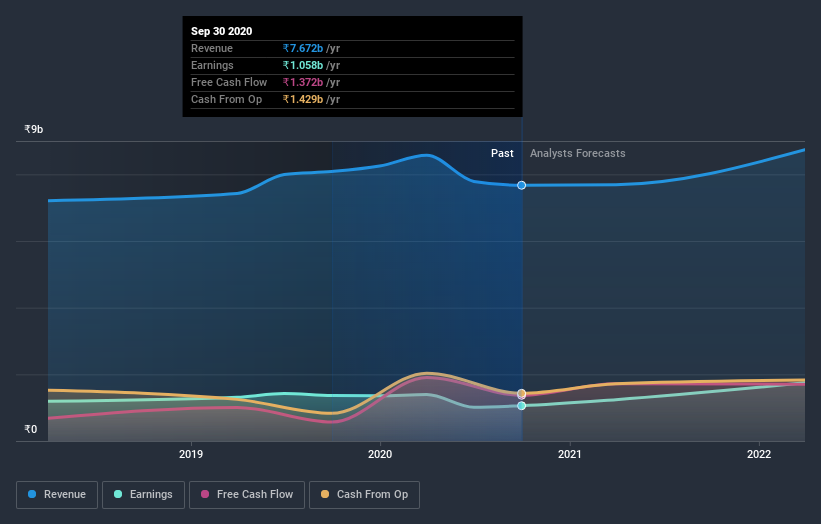Image resolution: width=821 pixels, height=524 pixels.
Task: Click the ₹1.429b cash from op value
Action: pos(303,99)
